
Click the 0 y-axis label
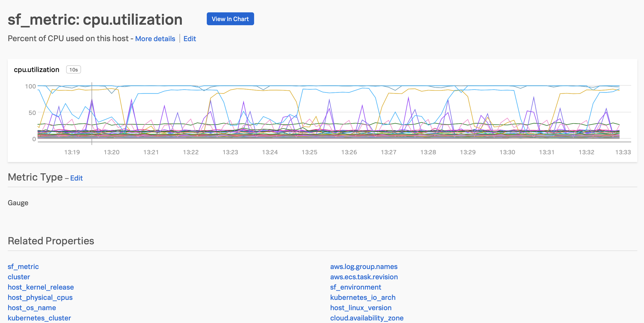pos(34,139)
